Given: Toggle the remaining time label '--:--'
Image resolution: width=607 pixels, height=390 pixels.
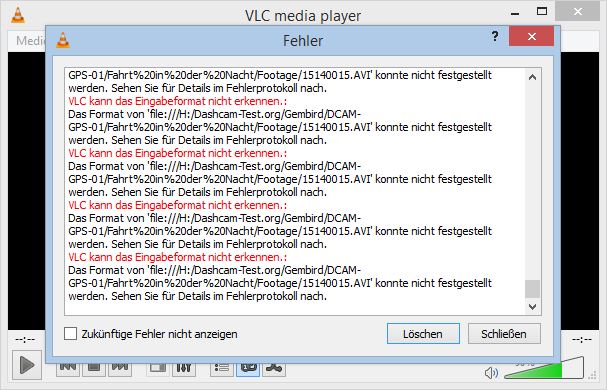Looking at the screenshot, I should (x=582, y=340).
